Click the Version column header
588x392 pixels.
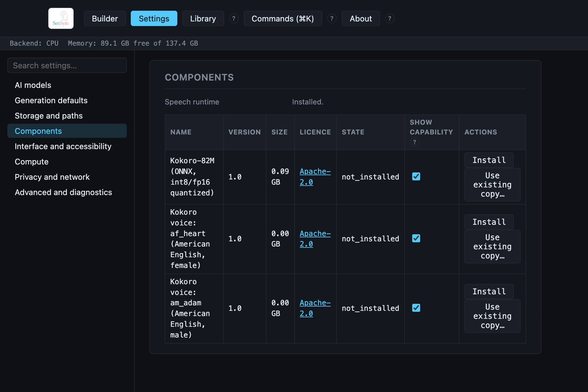[x=244, y=132]
